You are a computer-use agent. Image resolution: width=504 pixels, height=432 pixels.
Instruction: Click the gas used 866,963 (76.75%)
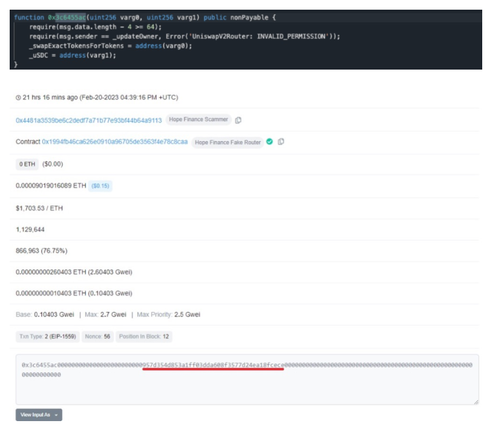[x=42, y=250]
